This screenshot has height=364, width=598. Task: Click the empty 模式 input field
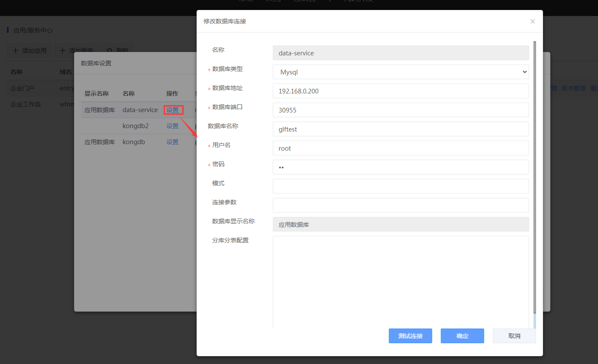pos(401,186)
